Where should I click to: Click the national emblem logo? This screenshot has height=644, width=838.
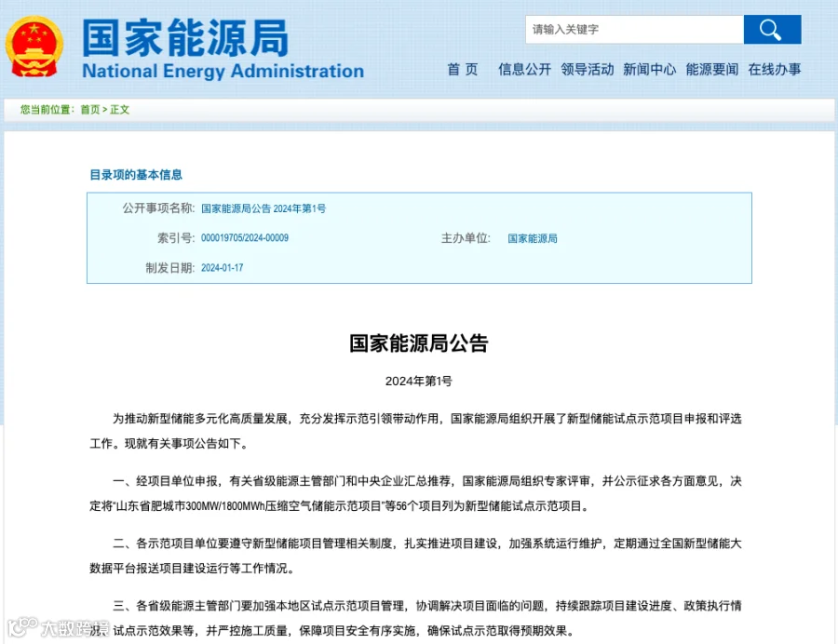34,47
